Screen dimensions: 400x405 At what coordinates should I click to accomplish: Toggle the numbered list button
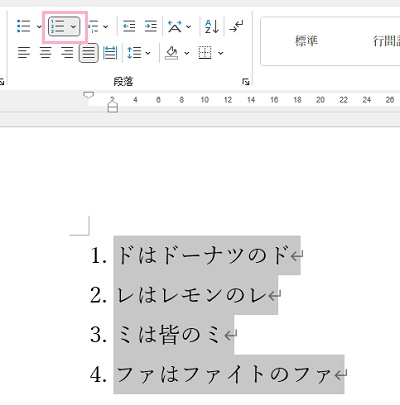tap(58, 26)
